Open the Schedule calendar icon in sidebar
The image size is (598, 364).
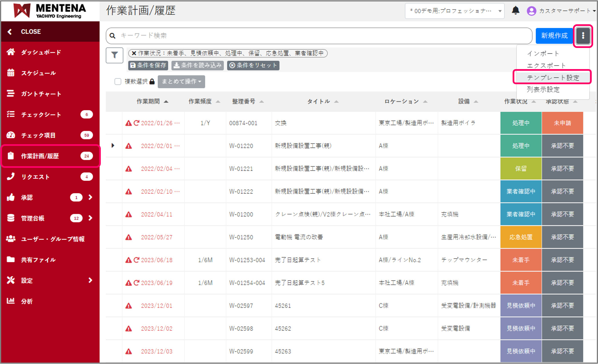11,73
